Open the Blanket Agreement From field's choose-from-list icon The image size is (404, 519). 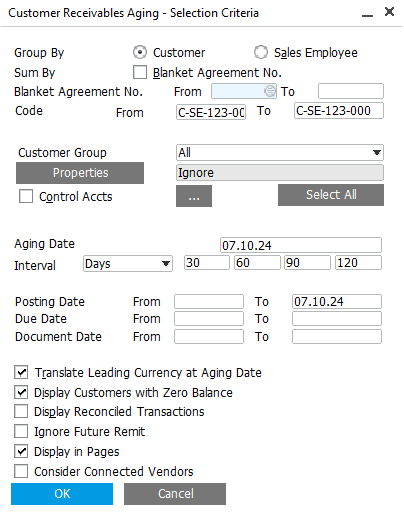[x=270, y=91]
